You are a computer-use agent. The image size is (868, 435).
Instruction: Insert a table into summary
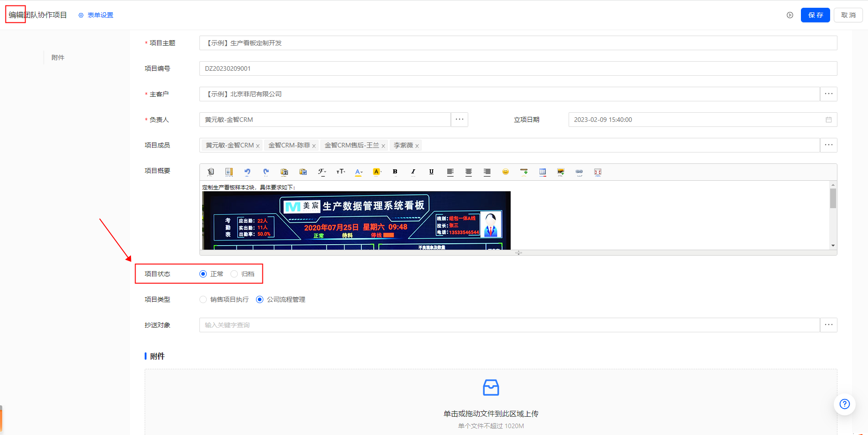pyautogui.click(x=543, y=172)
